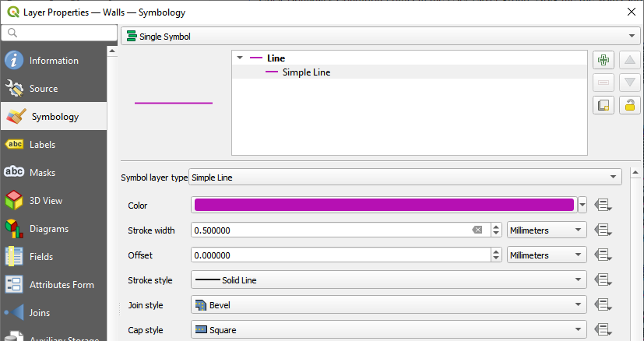
Task: Click the move symbol layer up arrow
Action: pos(630,60)
